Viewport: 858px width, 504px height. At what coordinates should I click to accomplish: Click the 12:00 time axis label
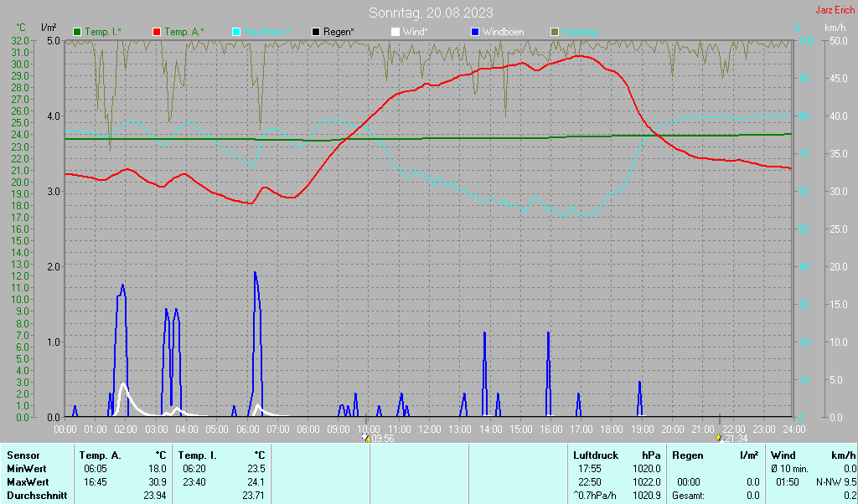(430, 429)
